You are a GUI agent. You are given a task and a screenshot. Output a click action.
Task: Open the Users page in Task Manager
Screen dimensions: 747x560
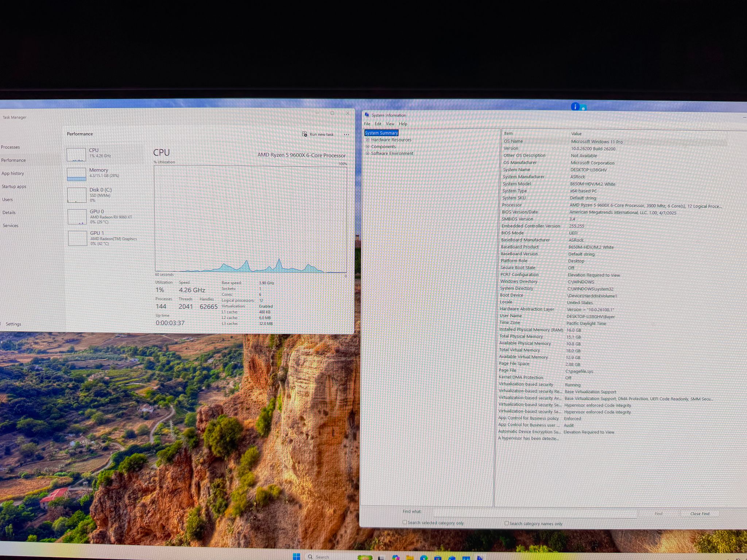point(8,199)
